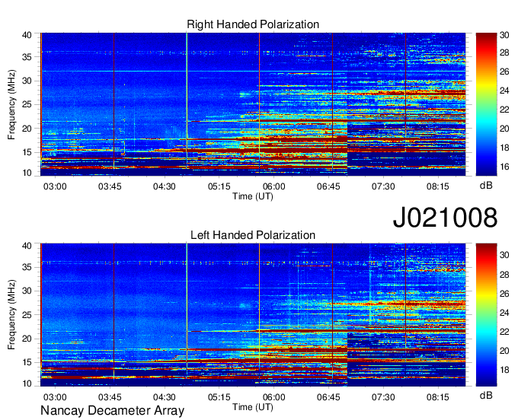Click the 03:45 time tick under Left Handed plot
Image resolution: width=518 pixels, height=420 pixels.
click(x=110, y=397)
